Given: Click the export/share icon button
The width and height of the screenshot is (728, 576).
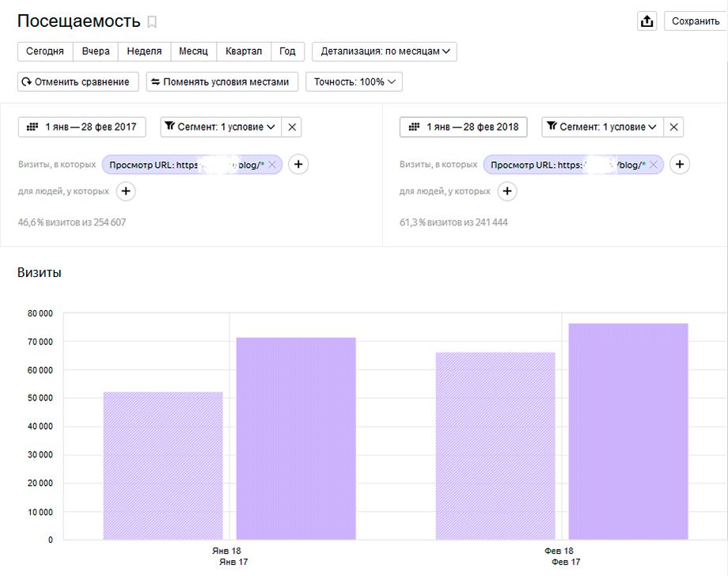Looking at the screenshot, I should pos(646,21).
